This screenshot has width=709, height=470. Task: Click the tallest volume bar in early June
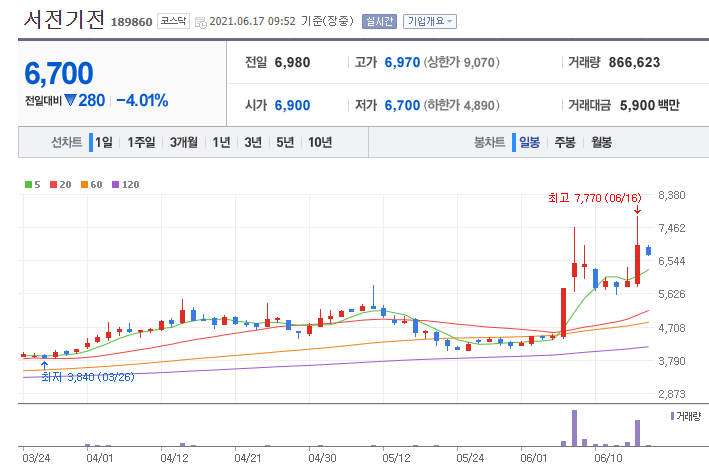pos(574,428)
